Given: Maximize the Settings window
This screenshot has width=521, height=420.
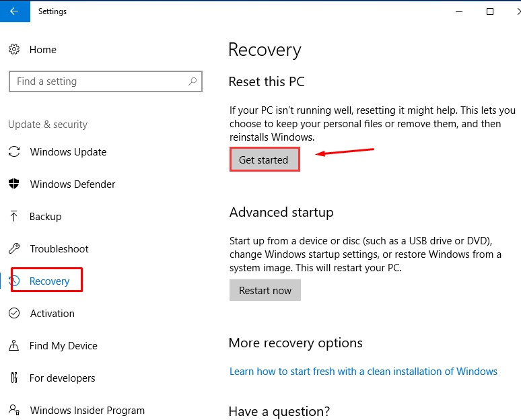Looking at the screenshot, I should tap(490, 11).
